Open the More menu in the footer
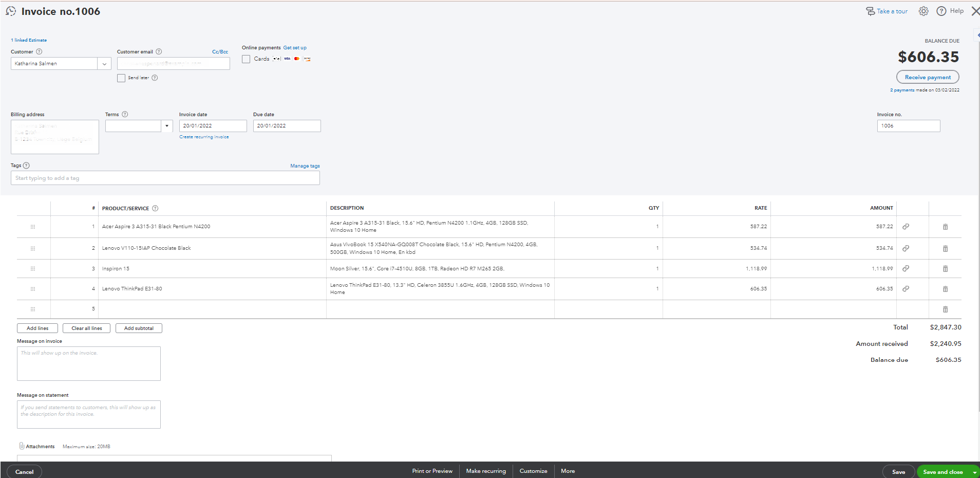 tap(568, 471)
